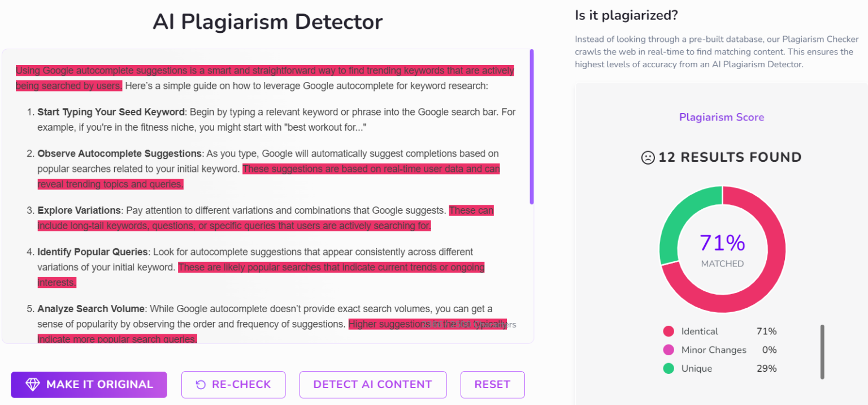Click the Detect AI Content button
The height and width of the screenshot is (405, 868).
pos(372,384)
